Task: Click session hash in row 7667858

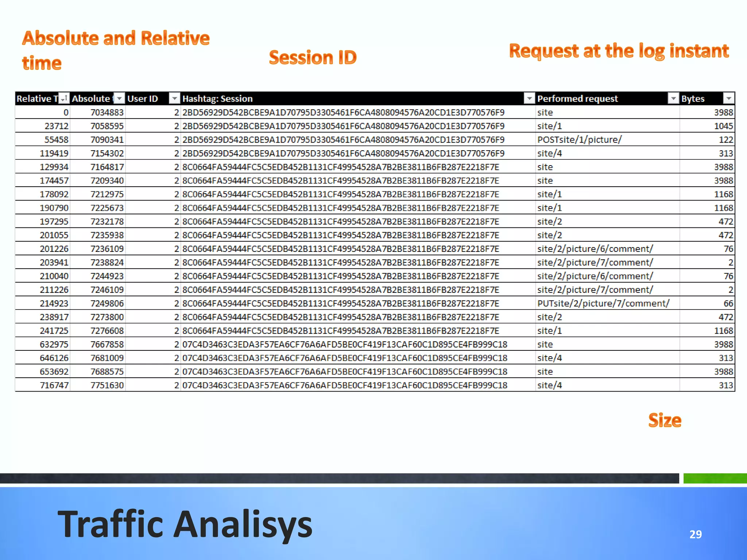Action: tap(358, 344)
